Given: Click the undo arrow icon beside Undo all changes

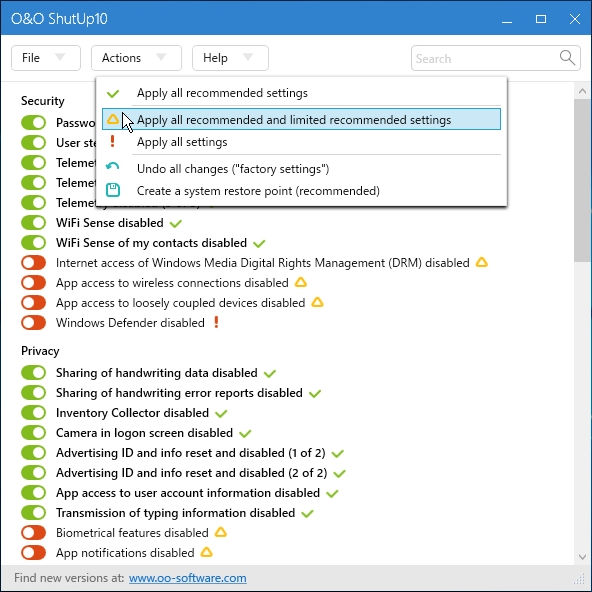Looking at the screenshot, I should [113, 166].
